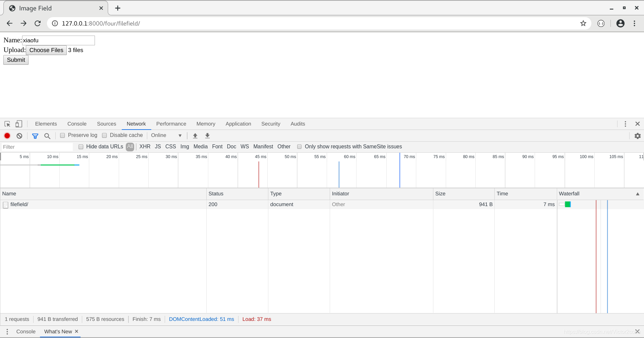The width and height of the screenshot is (644, 338).
Task: Open Chrome's three-dot menu
Action: (634, 23)
